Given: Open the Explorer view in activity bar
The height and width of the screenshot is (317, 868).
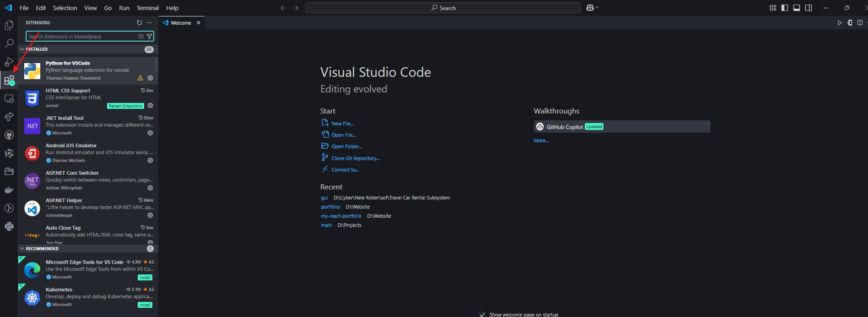Looking at the screenshot, I should (9, 25).
